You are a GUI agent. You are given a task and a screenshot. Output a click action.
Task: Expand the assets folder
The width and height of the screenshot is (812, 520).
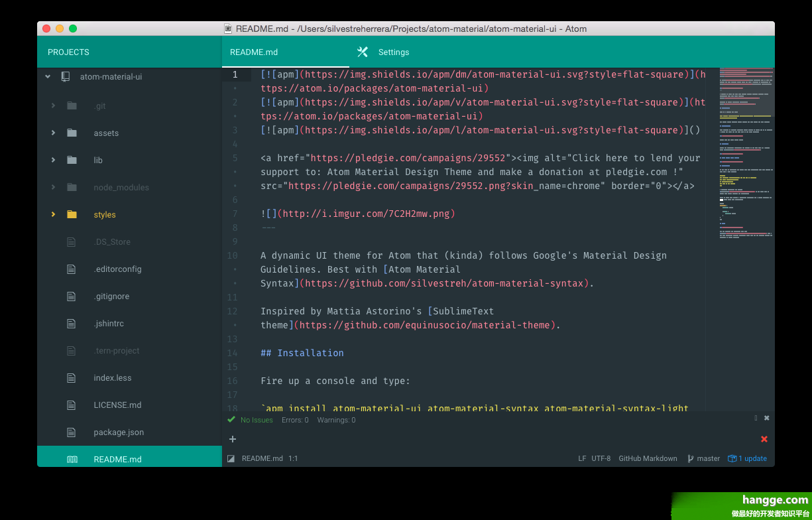pyautogui.click(x=53, y=133)
